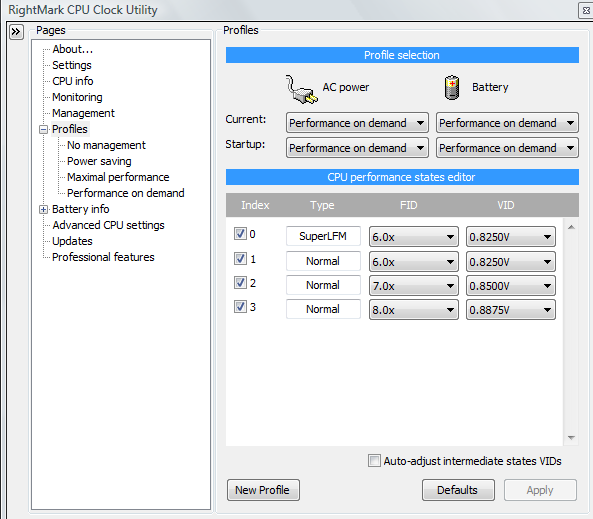Image resolution: width=593 pixels, height=519 pixels.
Task: Open VID dropdown showing 0.8500V
Action: 511,286
